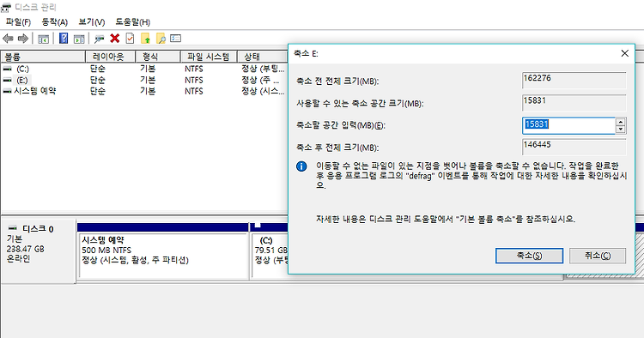Click the blue information icon in dialog

click(x=301, y=166)
